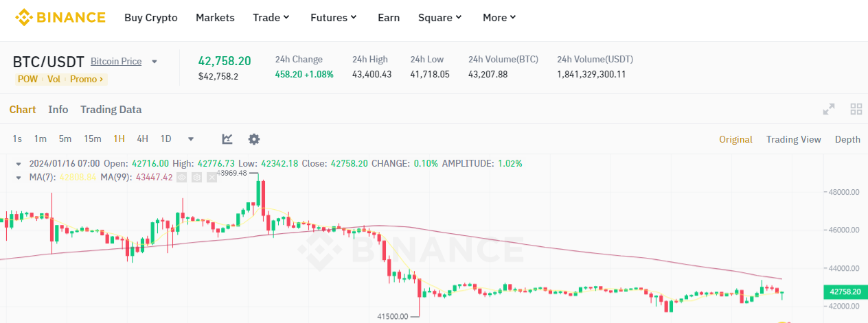Click the Binance logo

click(x=60, y=17)
